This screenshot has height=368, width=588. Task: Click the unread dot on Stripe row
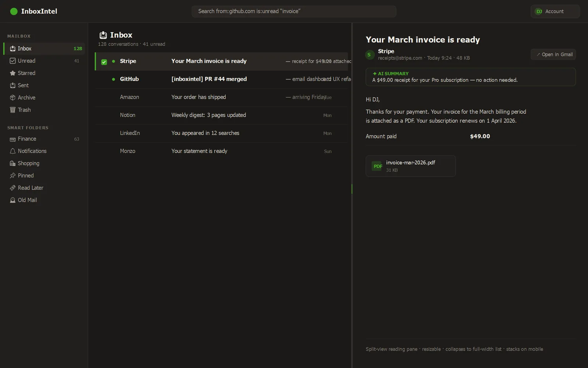point(114,61)
